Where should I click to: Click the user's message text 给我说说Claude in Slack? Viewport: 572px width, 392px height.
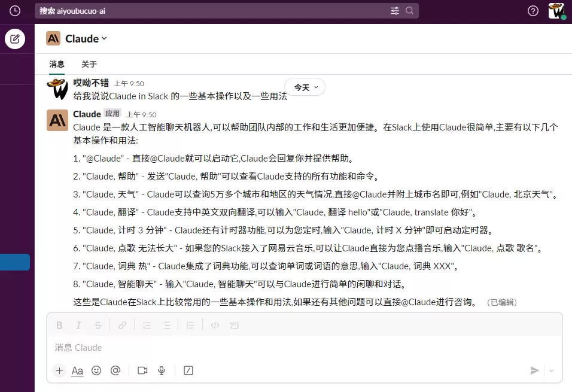click(x=180, y=96)
